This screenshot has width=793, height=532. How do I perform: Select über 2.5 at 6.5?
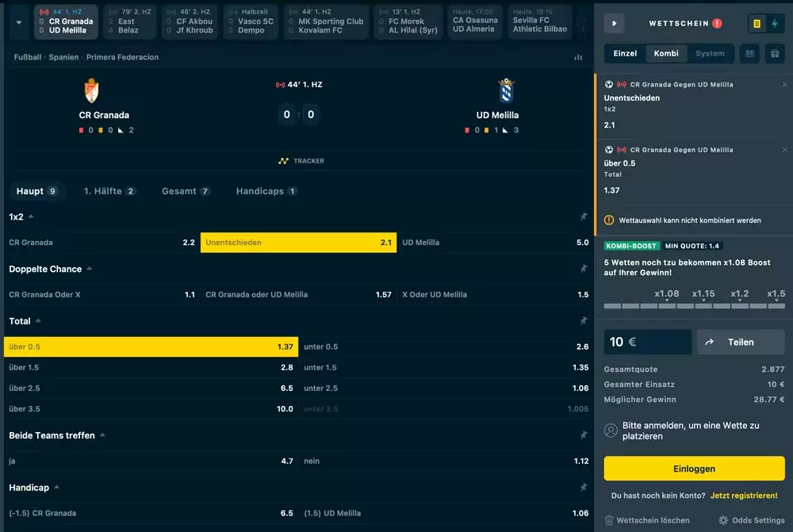(x=151, y=388)
